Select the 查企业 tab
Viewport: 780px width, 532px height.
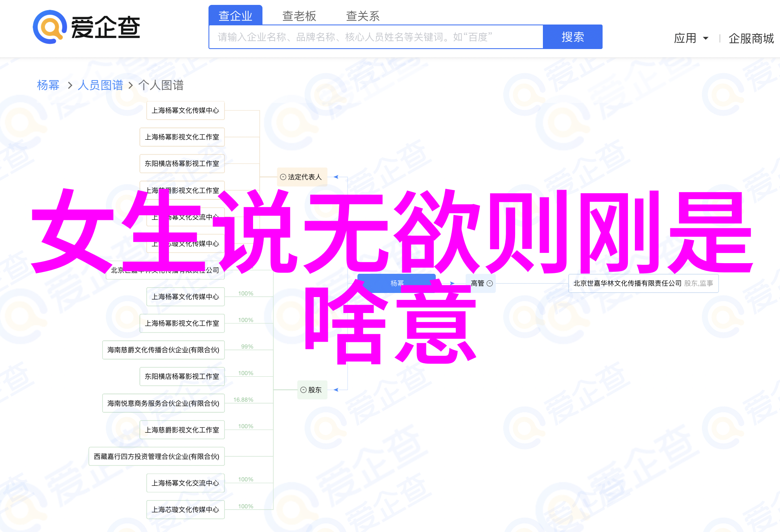(235, 16)
